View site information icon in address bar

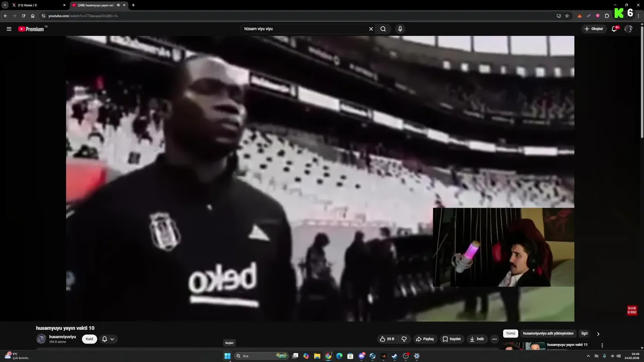click(x=43, y=16)
